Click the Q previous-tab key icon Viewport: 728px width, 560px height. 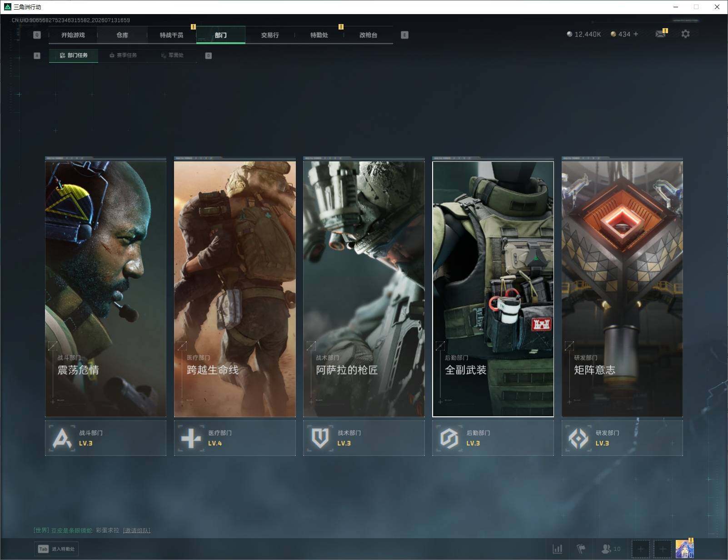click(37, 35)
